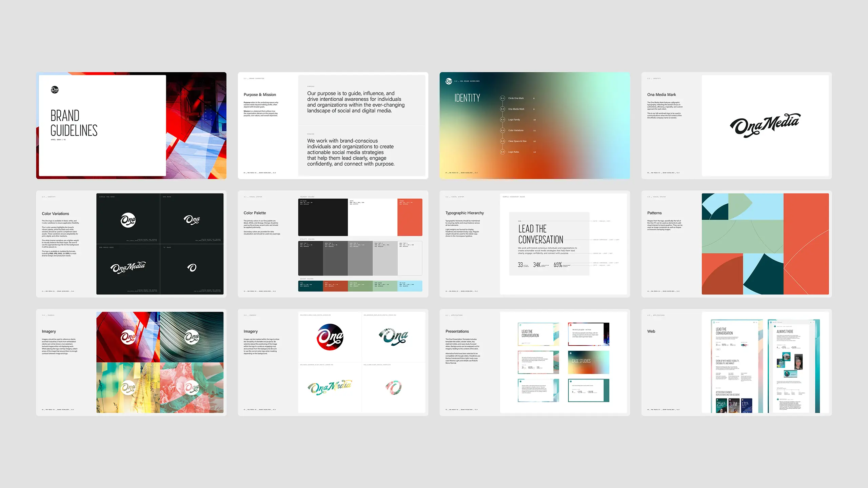
Task: Click the Ona logo over the teal wave photo
Action: (192, 337)
